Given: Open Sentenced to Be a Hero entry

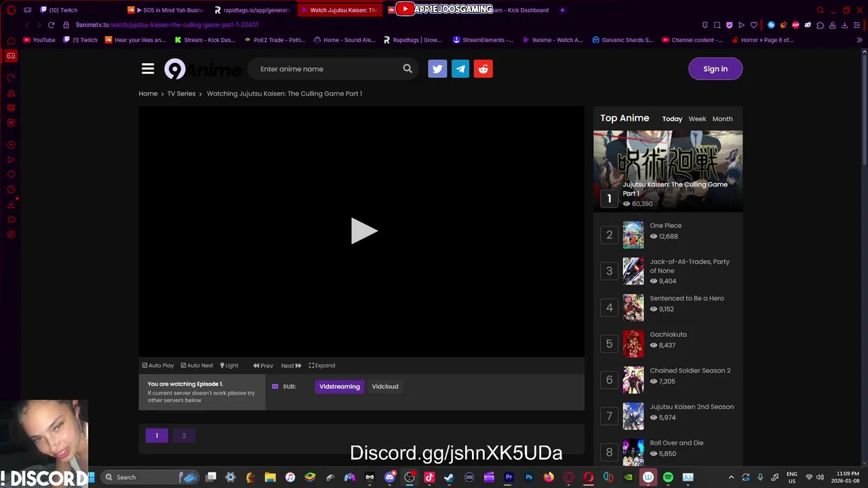Looking at the screenshot, I should point(687,298).
